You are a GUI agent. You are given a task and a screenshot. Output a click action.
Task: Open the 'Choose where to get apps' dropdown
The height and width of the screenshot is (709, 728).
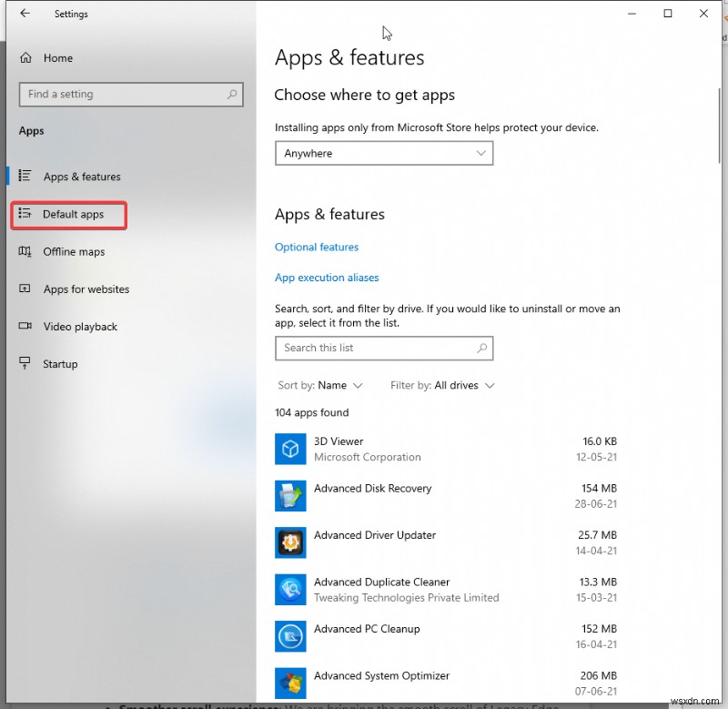click(x=383, y=153)
